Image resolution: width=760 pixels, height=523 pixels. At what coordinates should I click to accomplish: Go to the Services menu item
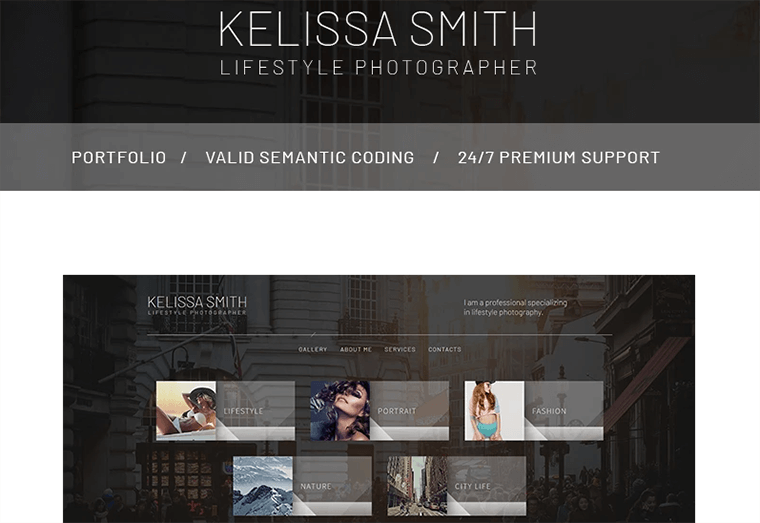coord(400,349)
